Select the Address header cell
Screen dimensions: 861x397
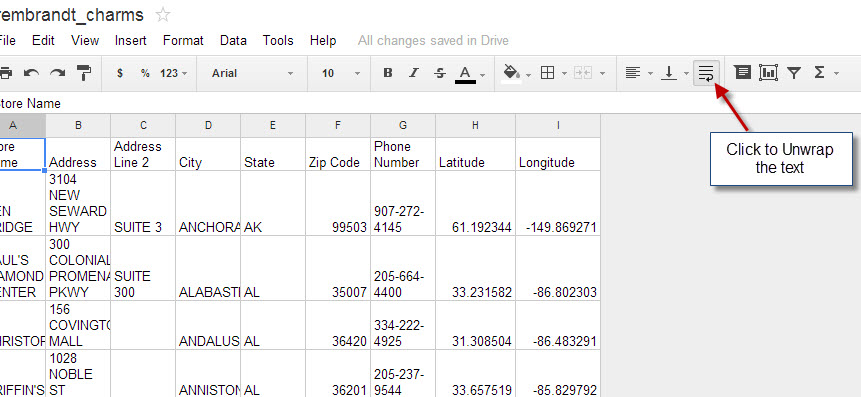point(78,154)
